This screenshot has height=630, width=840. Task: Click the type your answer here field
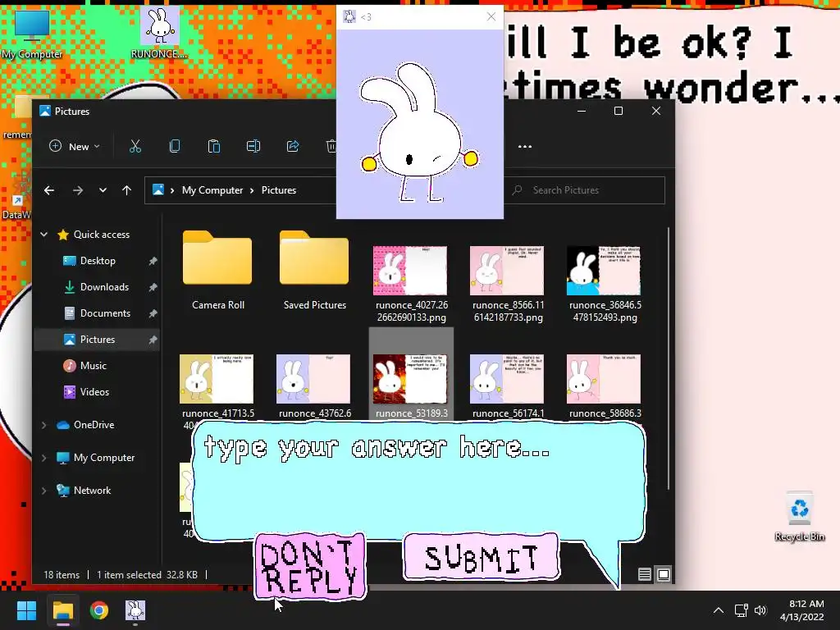[x=418, y=479]
